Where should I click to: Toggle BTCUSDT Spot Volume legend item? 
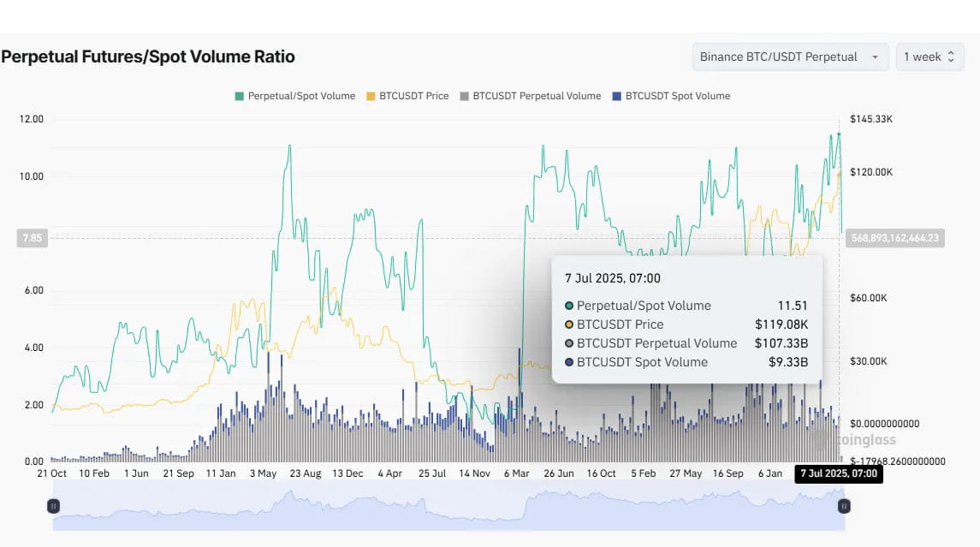671,96
